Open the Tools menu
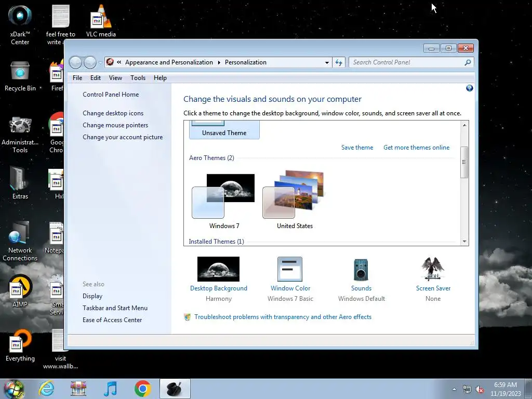Image resolution: width=532 pixels, height=399 pixels. 138,78
